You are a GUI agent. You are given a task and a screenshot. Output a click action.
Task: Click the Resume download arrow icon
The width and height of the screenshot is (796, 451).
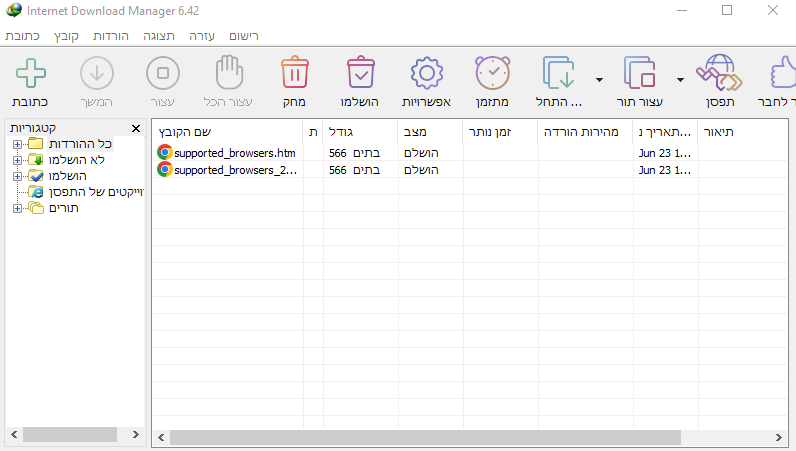pos(96,73)
